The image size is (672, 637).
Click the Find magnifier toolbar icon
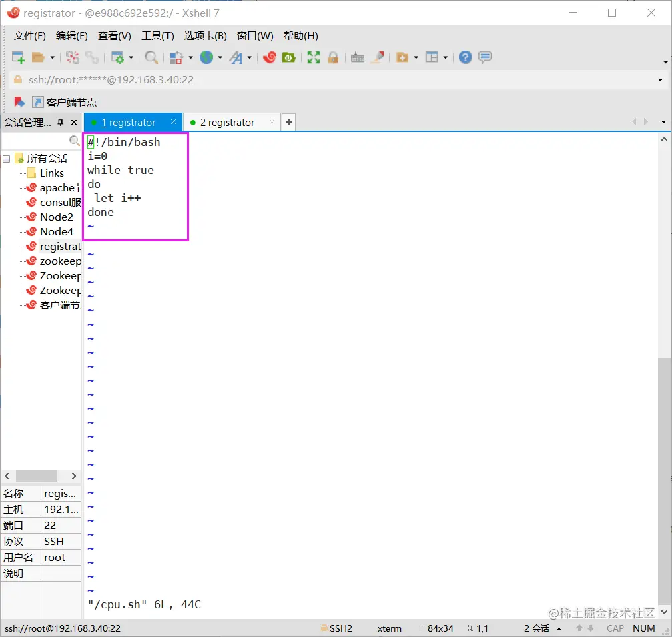click(151, 57)
